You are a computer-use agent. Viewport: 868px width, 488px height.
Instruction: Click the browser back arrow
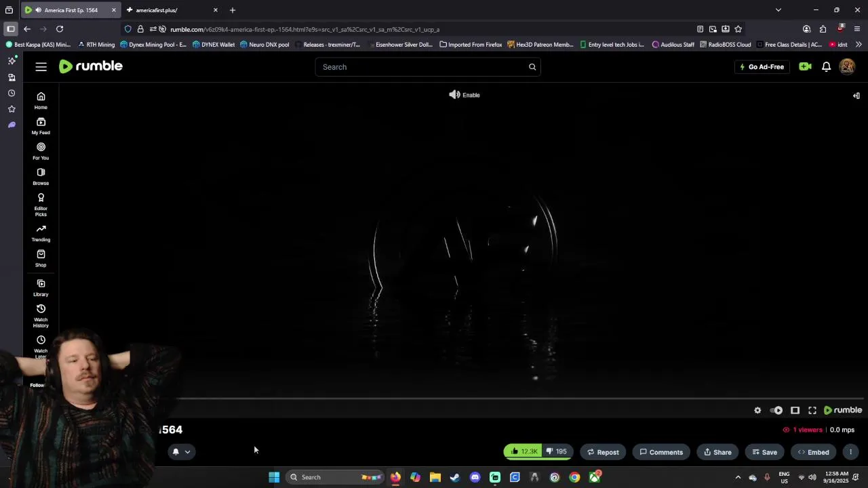tap(27, 29)
